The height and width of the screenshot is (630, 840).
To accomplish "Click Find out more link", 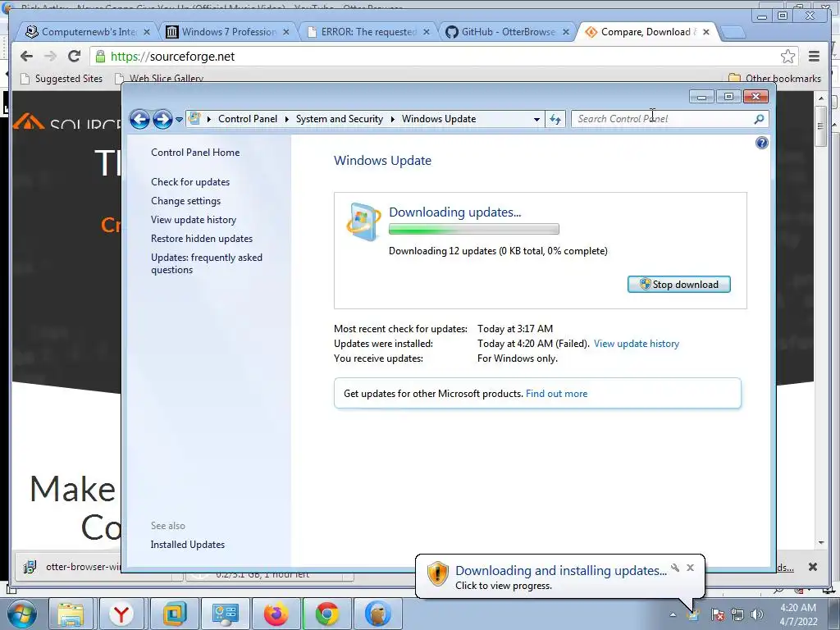I will 556,394.
